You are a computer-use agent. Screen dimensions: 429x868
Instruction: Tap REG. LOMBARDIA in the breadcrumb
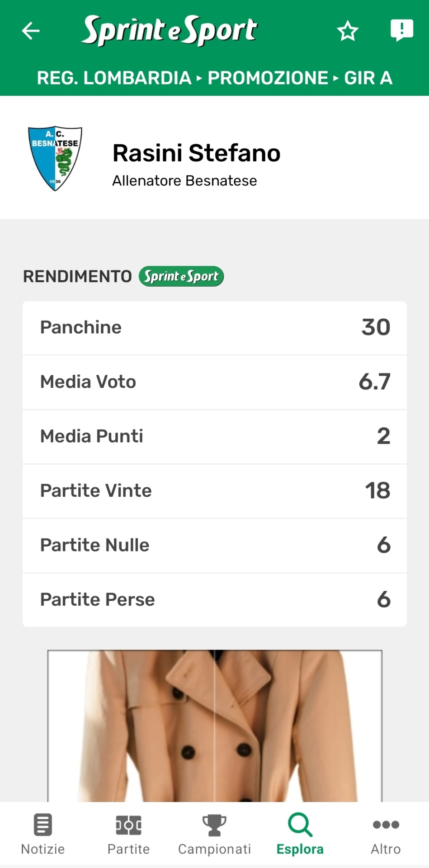(x=114, y=78)
